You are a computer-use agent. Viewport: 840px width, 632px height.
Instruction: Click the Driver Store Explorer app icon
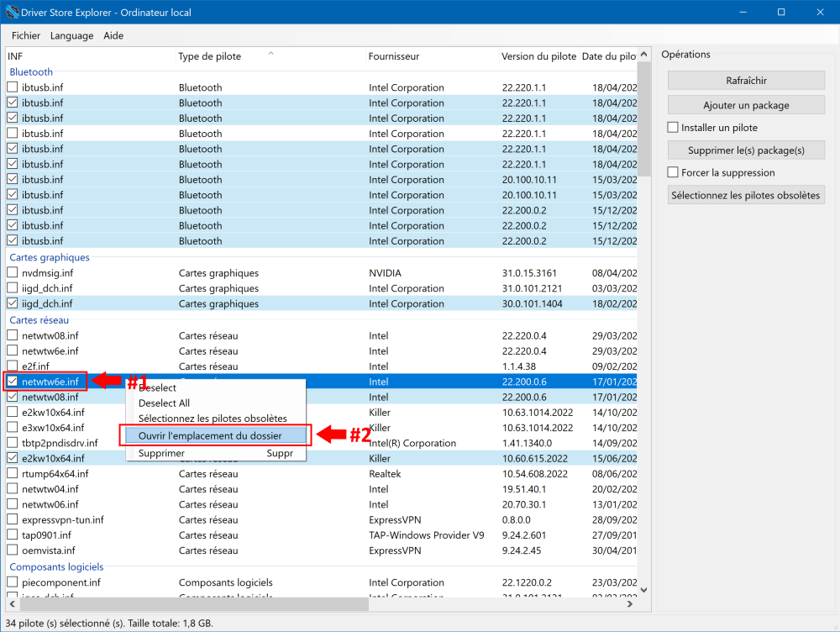[12, 12]
